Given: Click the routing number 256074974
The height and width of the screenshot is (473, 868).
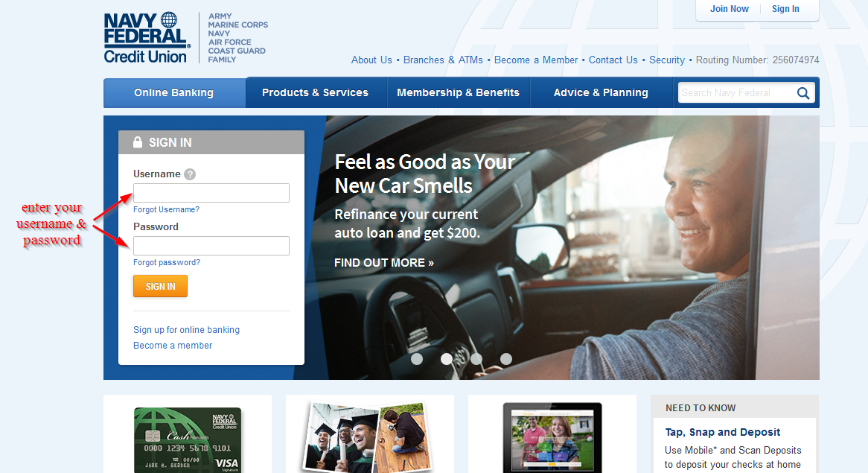Looking at the screenshot, I should (x=796, y=60).
